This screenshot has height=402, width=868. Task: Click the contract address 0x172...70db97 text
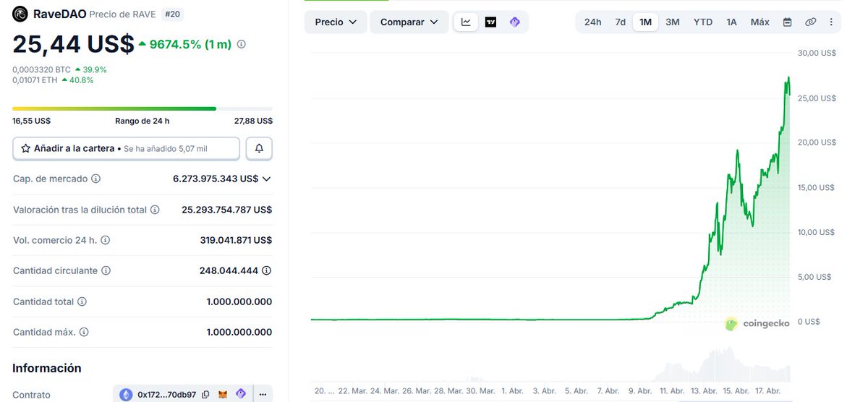(167, 395)
